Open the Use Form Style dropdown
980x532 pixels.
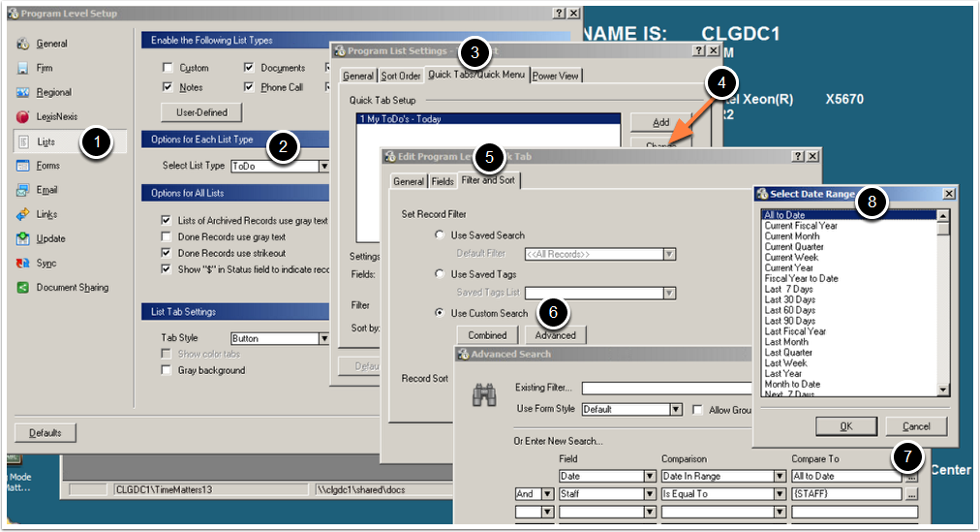tap(676, 410)
